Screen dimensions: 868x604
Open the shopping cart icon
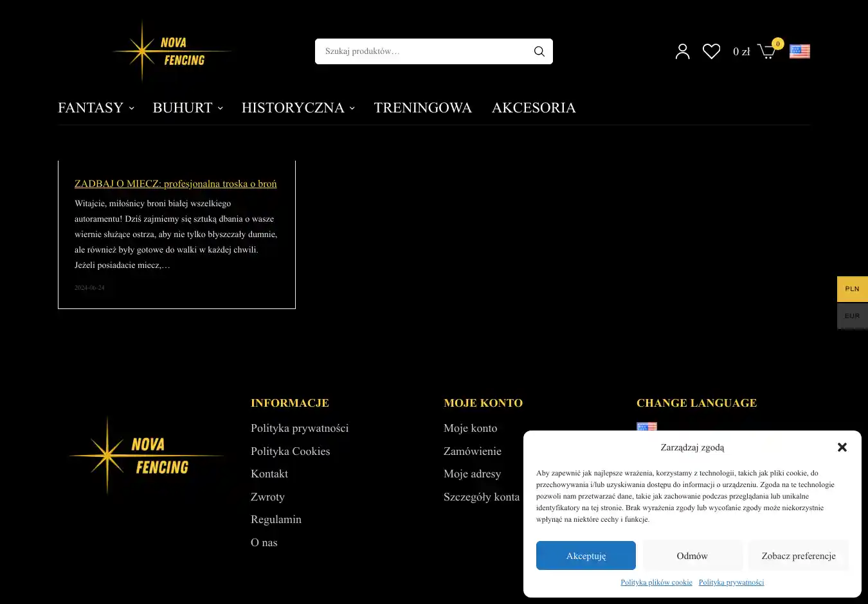766,51
